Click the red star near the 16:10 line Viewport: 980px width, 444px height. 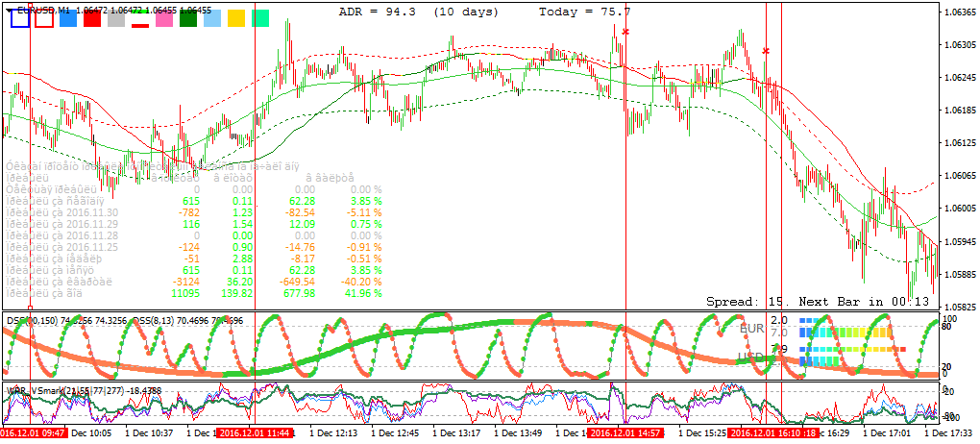[x=767, y=51]
